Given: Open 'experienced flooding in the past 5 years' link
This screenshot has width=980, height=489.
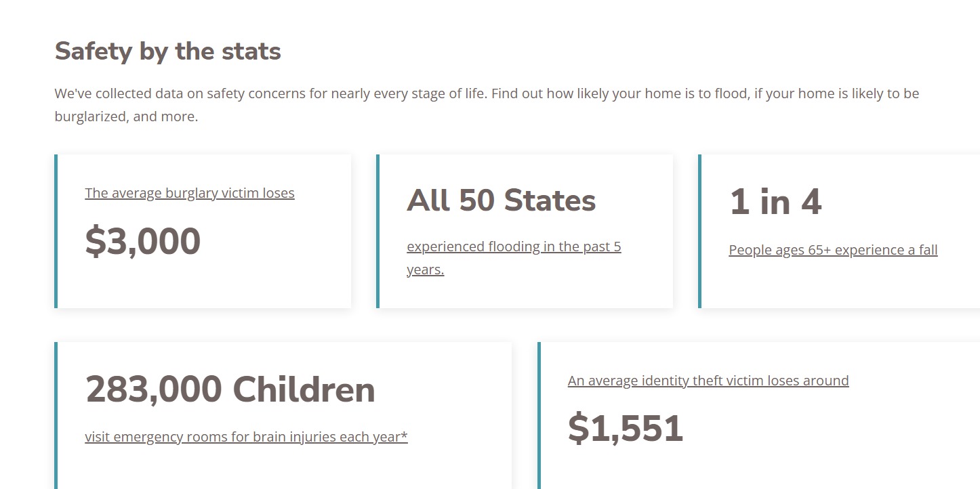Looking at the screenshot, I should pyautogui.click(x=514, y=247).
